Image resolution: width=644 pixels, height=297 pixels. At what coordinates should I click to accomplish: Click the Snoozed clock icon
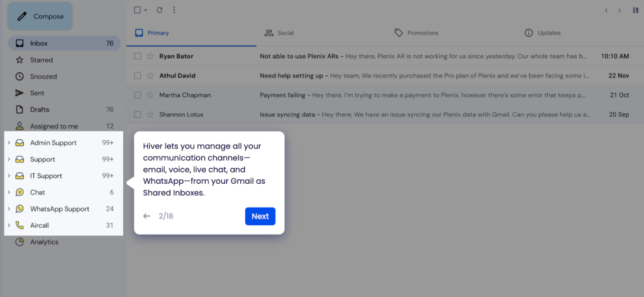[x=19, y=76]
